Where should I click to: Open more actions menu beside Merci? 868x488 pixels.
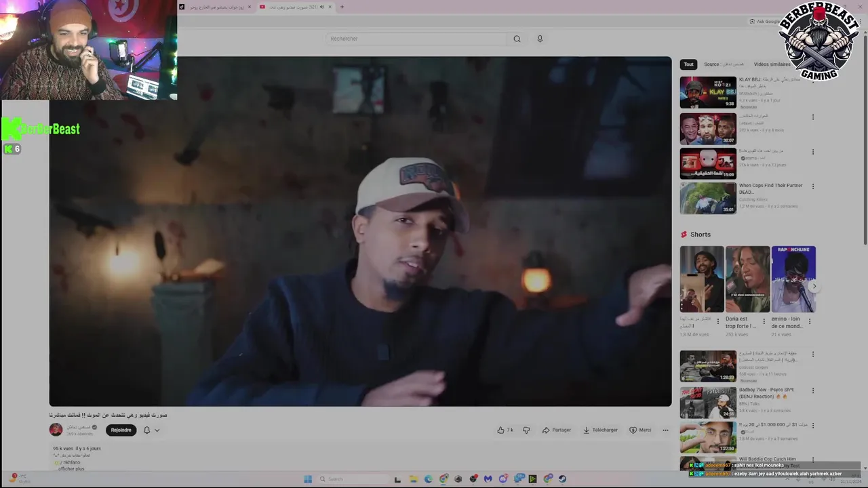[x=665, y=430]
